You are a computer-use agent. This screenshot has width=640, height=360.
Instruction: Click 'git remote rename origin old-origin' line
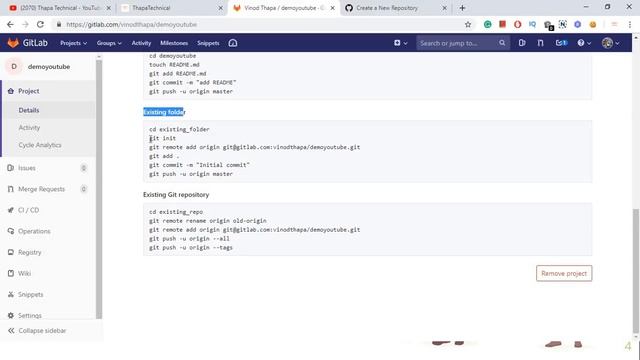click(x=208, y=221)
